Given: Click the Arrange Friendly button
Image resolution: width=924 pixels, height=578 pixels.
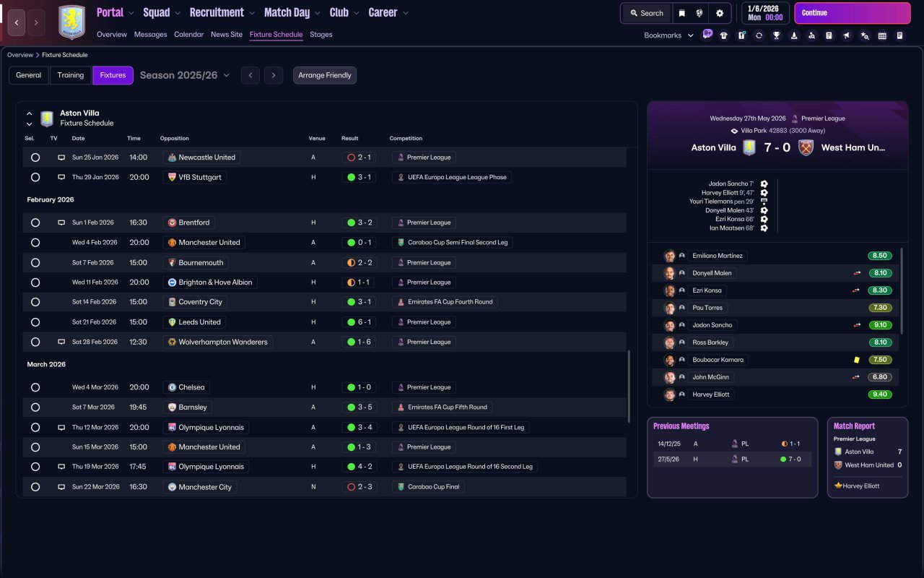Looking at the screenshot, I should coord(325,75).
